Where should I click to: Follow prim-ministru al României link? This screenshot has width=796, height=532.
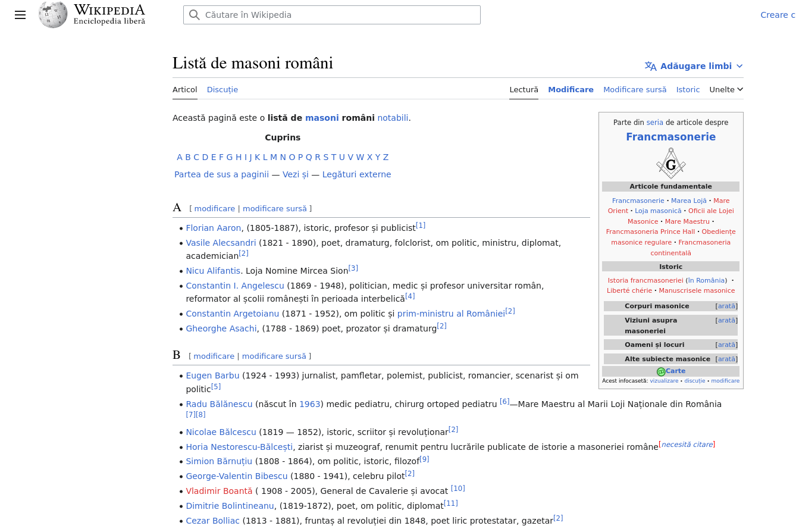[451, 314]
